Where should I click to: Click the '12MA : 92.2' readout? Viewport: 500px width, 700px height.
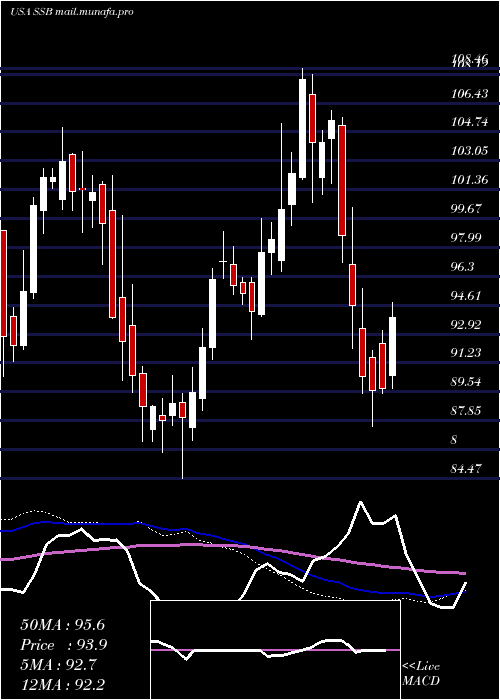(x=62, y=684)
